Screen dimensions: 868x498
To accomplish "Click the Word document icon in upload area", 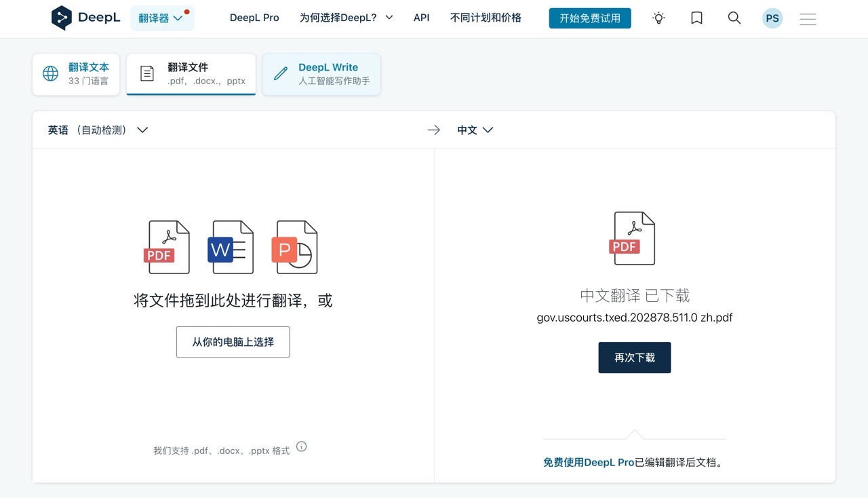I will point(231,247).
